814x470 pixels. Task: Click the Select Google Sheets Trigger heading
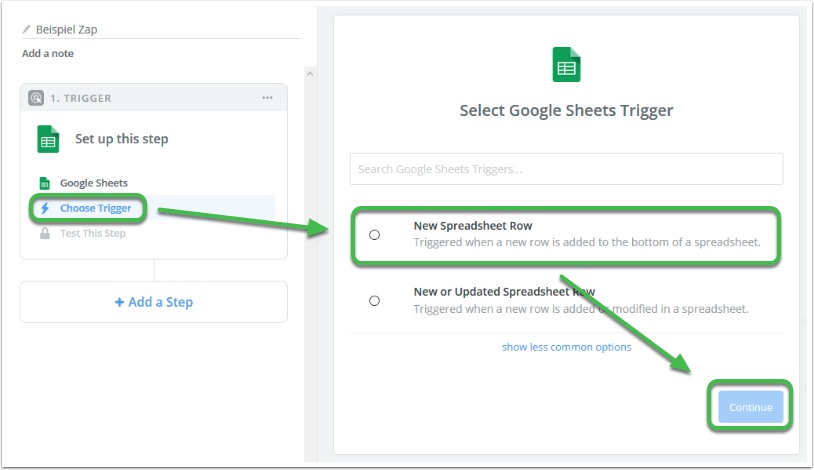pos(566,111)
